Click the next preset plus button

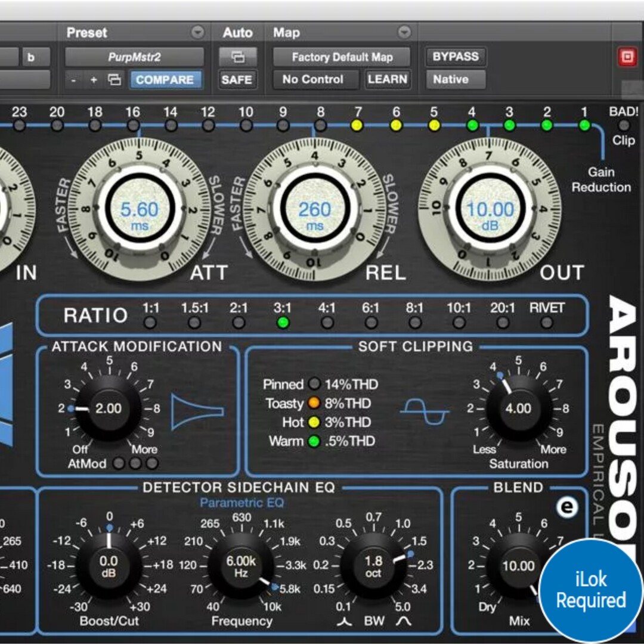94,80
